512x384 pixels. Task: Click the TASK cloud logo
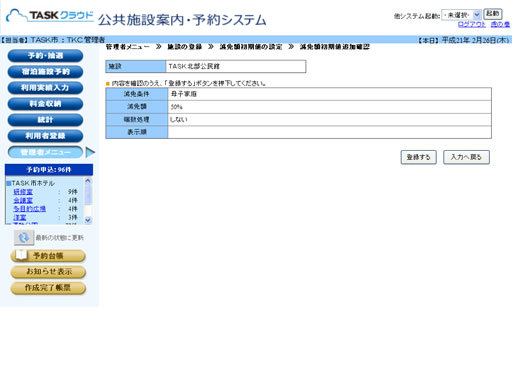(x=50, y=16)
